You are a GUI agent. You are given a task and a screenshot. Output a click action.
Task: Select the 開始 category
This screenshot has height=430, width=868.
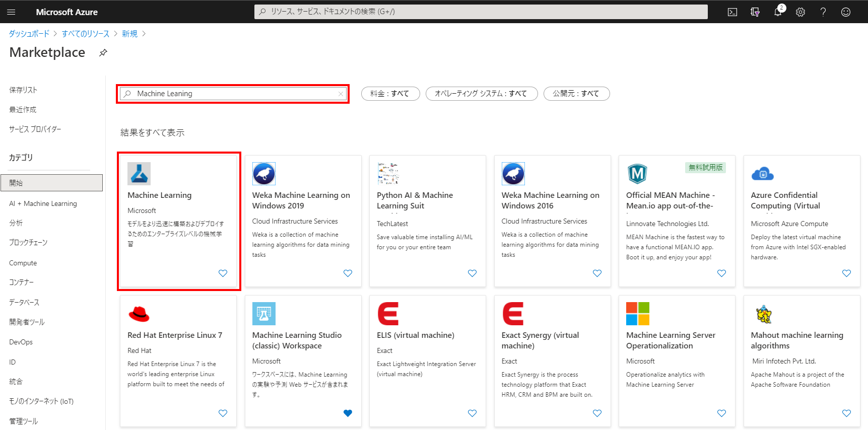pyautogui.click(x=52, y=183)
